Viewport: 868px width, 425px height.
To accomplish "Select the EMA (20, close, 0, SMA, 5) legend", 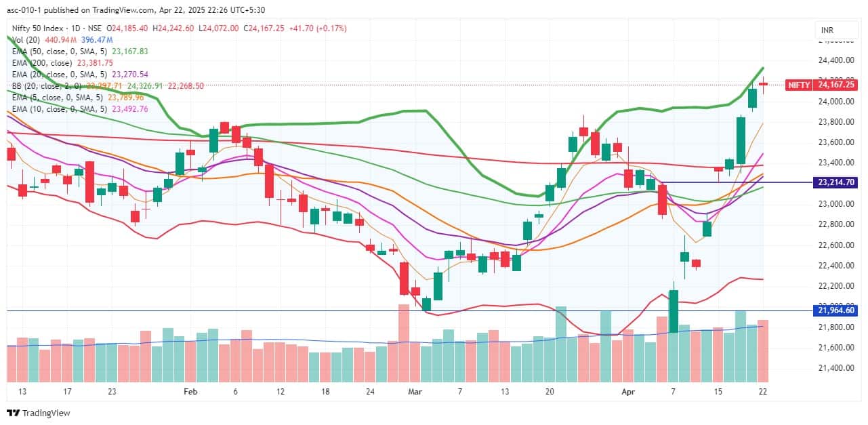I will point(58,74).
